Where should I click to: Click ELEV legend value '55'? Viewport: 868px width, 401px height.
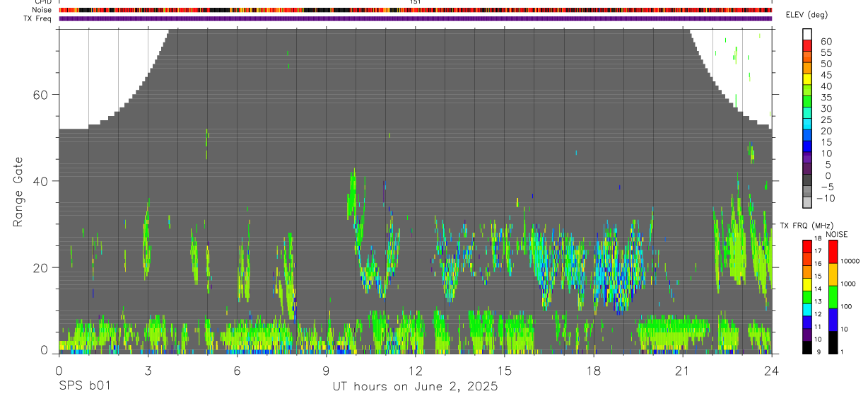[826, 53]
